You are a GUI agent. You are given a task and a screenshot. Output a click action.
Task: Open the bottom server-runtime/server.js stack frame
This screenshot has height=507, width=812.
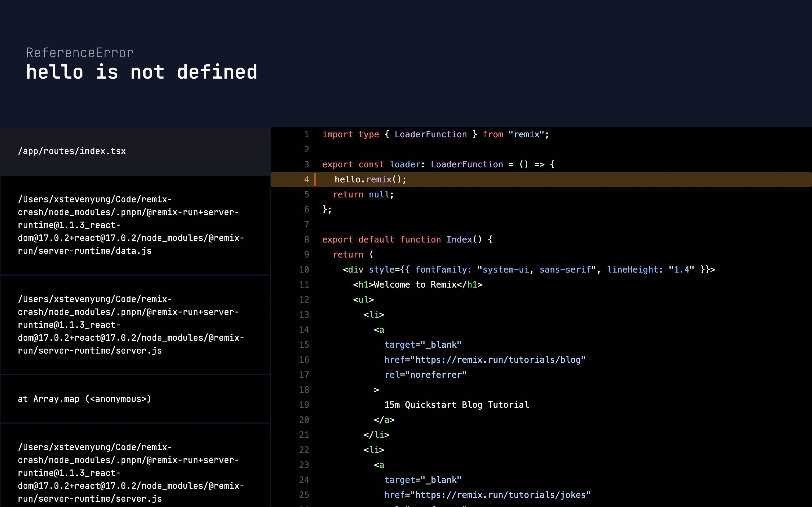click(x=131, y=472)
